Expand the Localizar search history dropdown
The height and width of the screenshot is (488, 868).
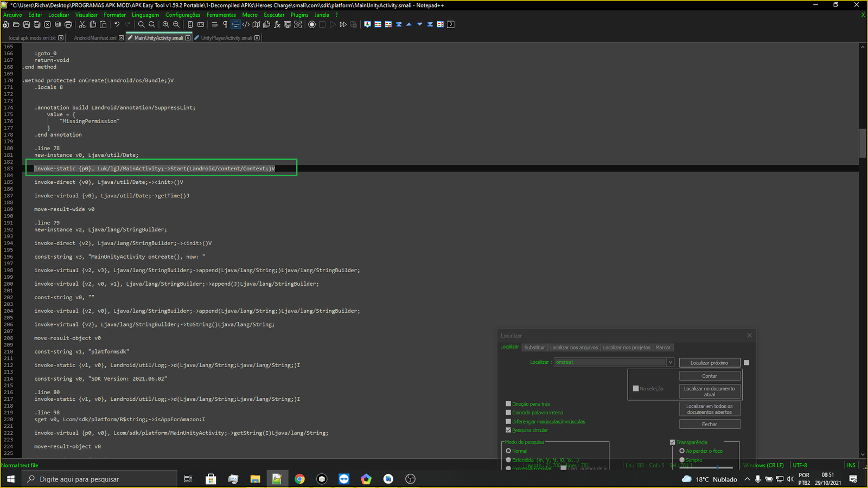[670, 362]
